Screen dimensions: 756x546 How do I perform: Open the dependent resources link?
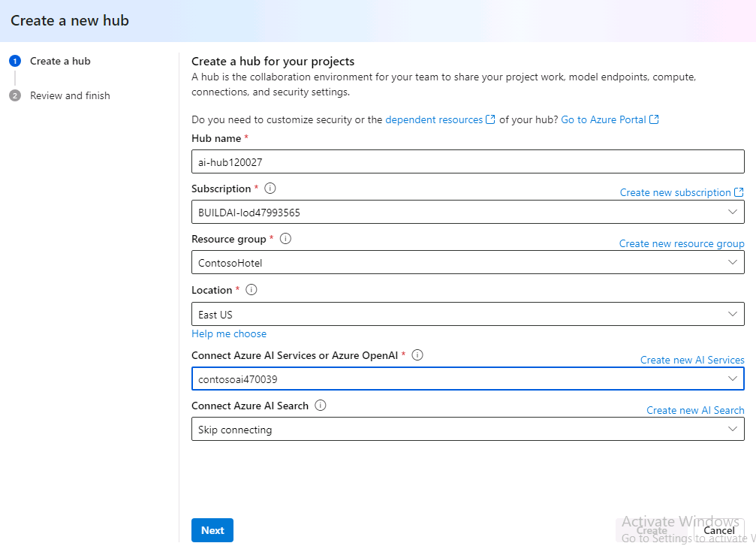coord(434,119)
